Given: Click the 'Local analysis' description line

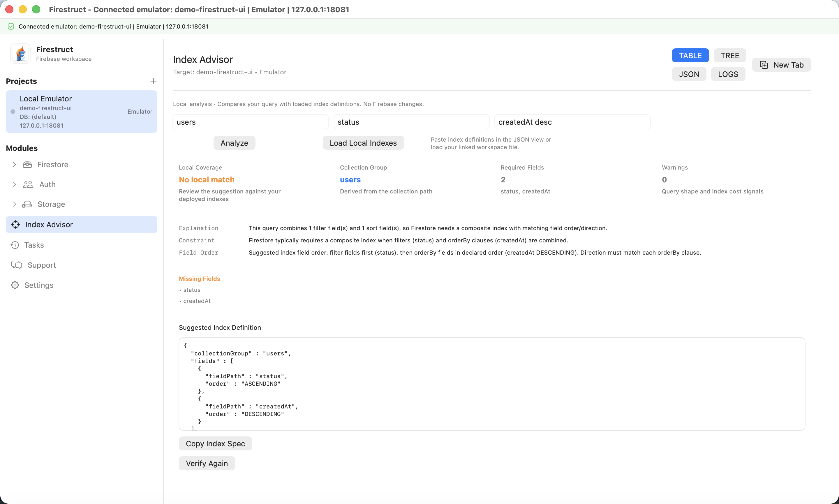Looking at the screenshot, I should coord(298,104).
